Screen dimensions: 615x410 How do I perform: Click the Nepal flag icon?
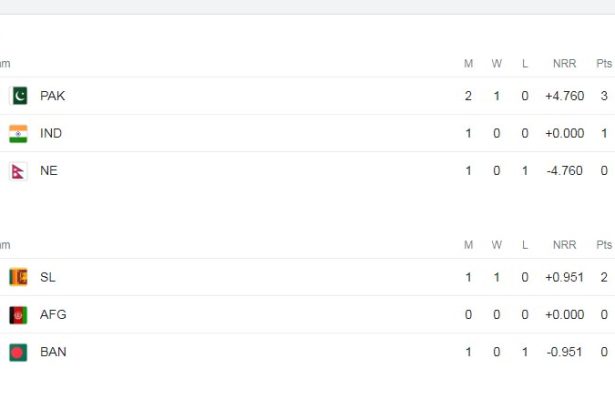(18, 171)
